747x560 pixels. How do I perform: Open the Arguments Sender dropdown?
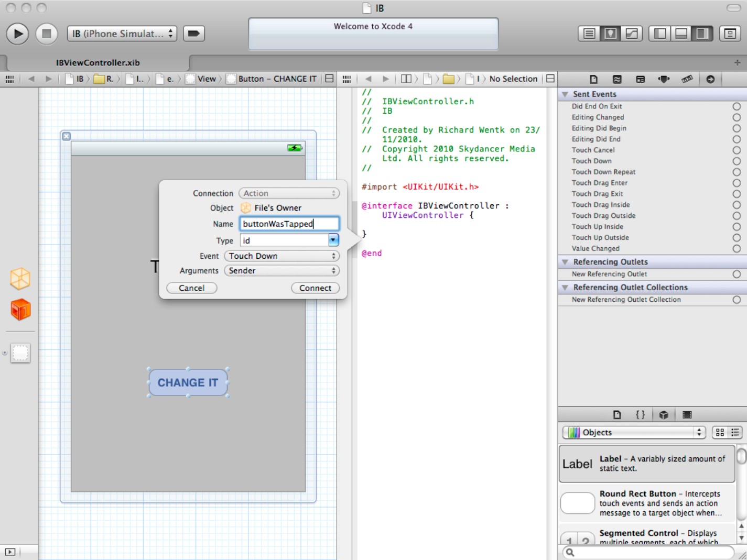click(x=282, y=271)
